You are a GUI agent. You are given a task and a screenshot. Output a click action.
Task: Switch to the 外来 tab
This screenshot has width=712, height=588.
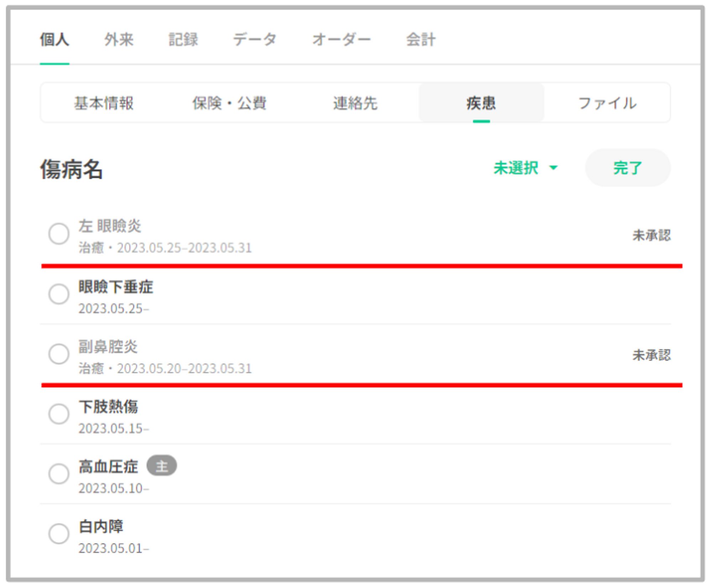coord(119,39)
